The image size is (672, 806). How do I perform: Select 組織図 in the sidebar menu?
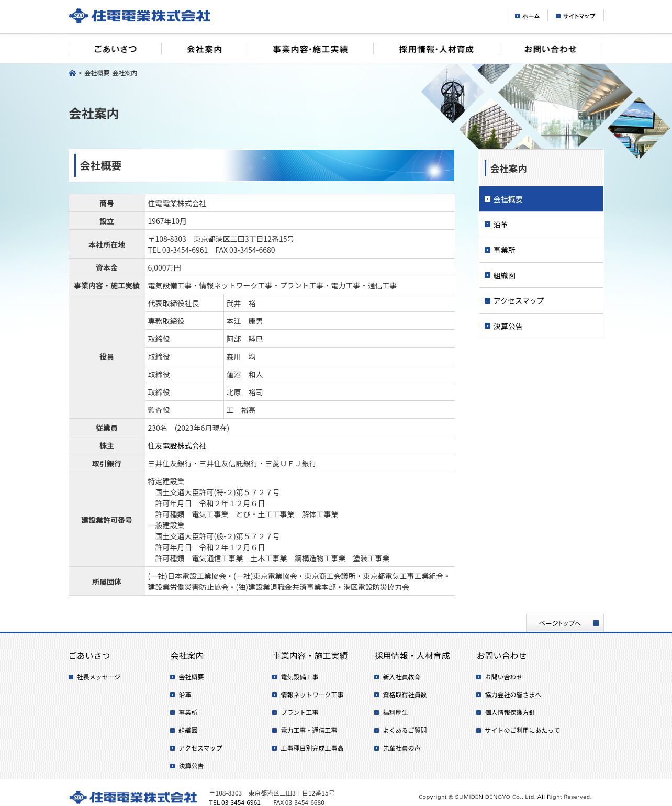(541, 275)
